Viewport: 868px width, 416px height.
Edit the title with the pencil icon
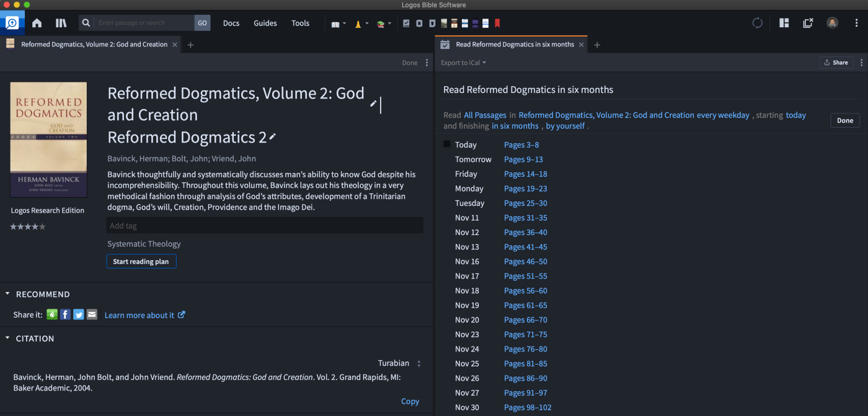(x=373, y=104)
